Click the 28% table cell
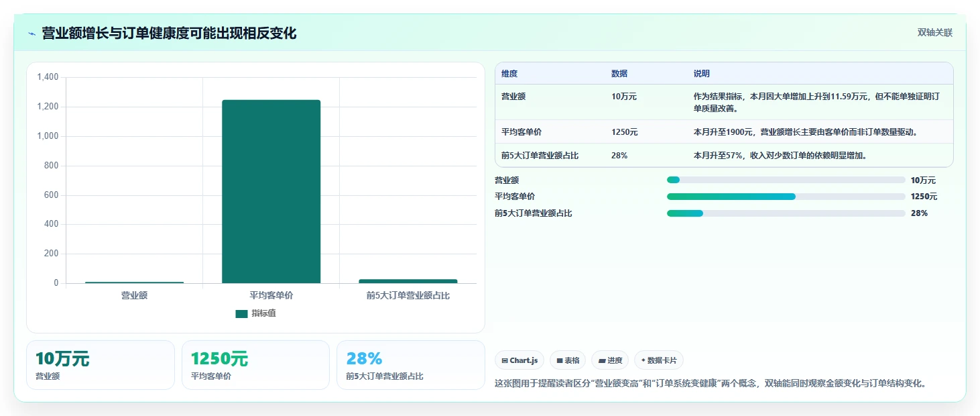 (619, 156)
